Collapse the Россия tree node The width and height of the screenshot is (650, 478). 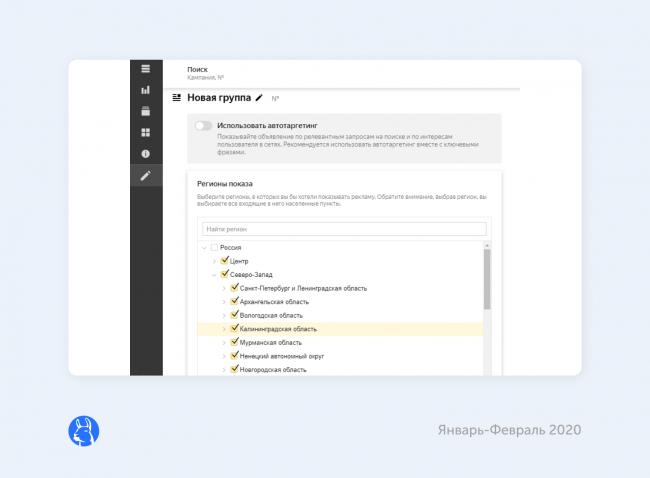point(204,247)
